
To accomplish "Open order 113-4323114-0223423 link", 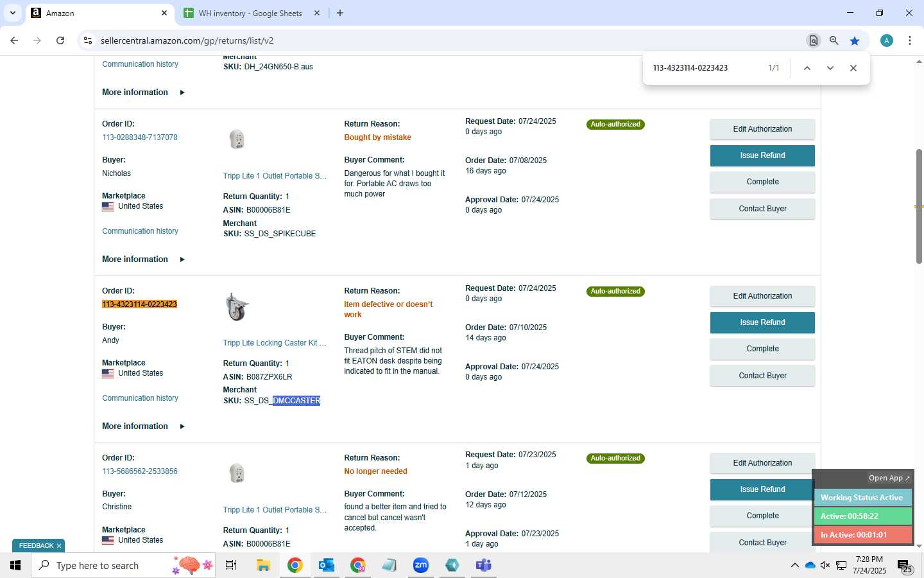I will 140,304.
